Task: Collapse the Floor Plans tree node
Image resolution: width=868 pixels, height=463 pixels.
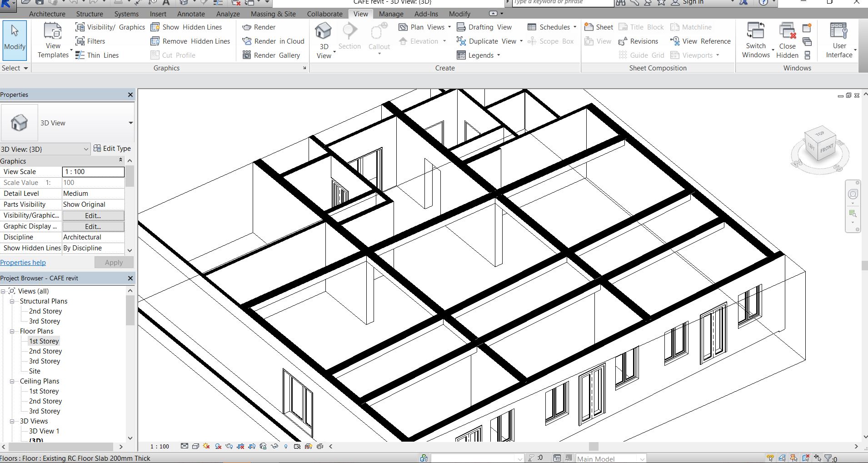Action: coord(12,331)
